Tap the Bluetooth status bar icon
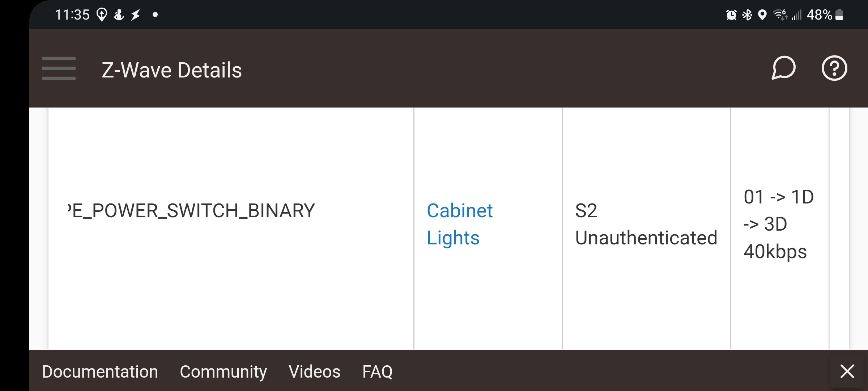Viewport: 868px width, 391px height. point(747,15)
